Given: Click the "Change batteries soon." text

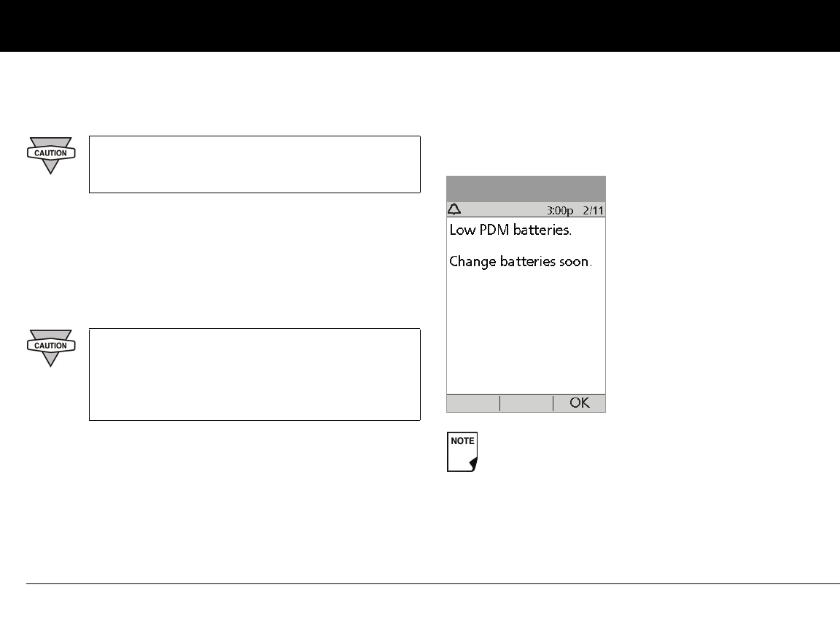Looking at the screenshot, I should [520, 261].
